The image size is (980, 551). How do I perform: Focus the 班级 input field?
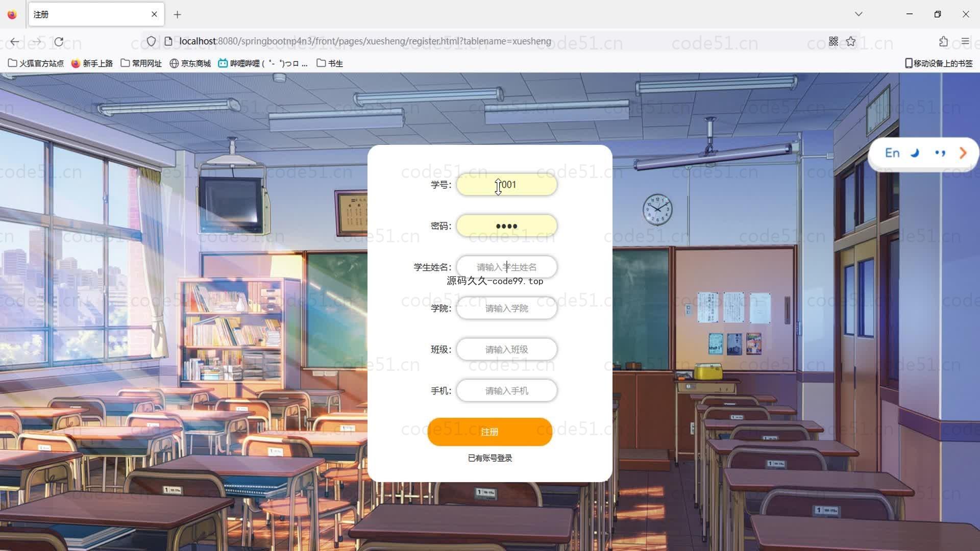click(506, 349)
